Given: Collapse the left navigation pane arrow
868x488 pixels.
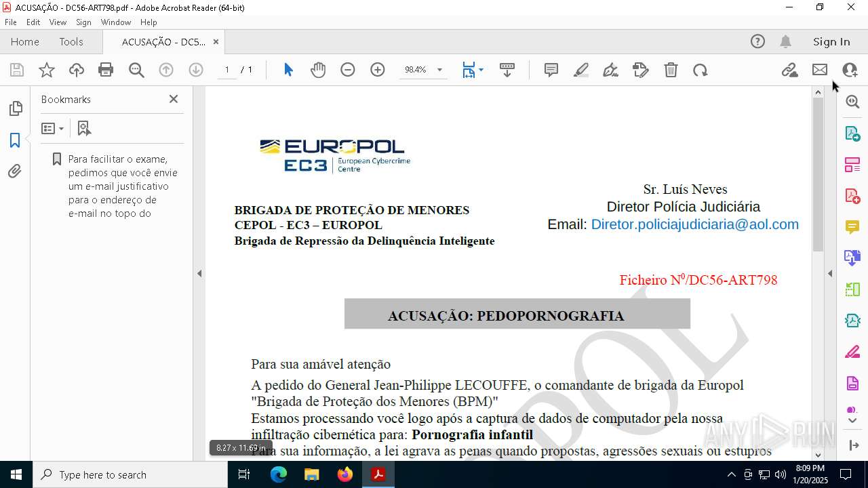Looking at the screenshot, I should [x=199, y=274].
